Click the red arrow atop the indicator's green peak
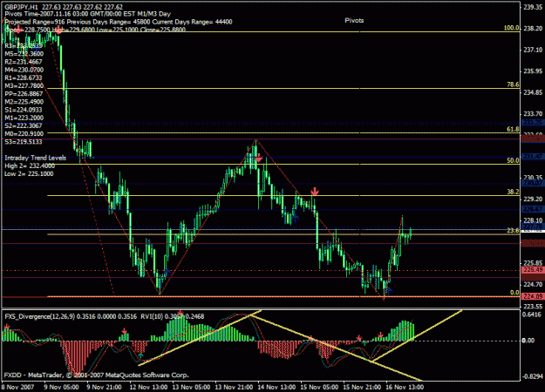Viewport: 545px width, 392px height. point(180,314)
